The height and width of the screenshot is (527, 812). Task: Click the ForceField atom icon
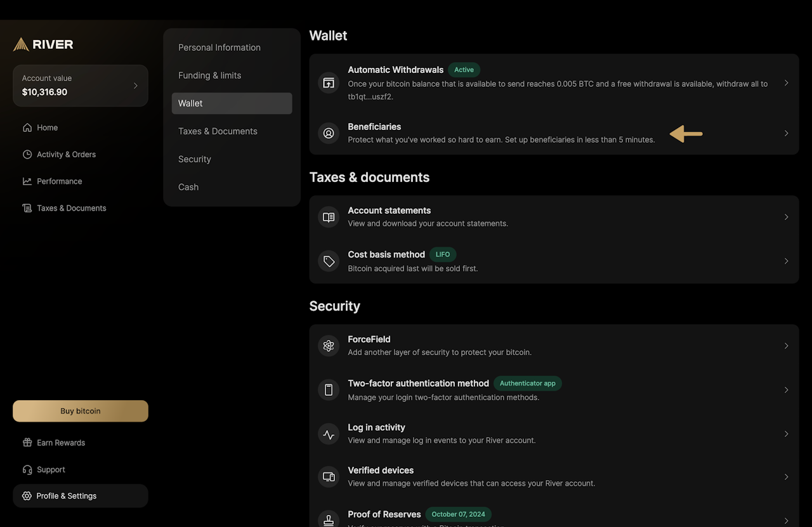click(x=329, y=346)
